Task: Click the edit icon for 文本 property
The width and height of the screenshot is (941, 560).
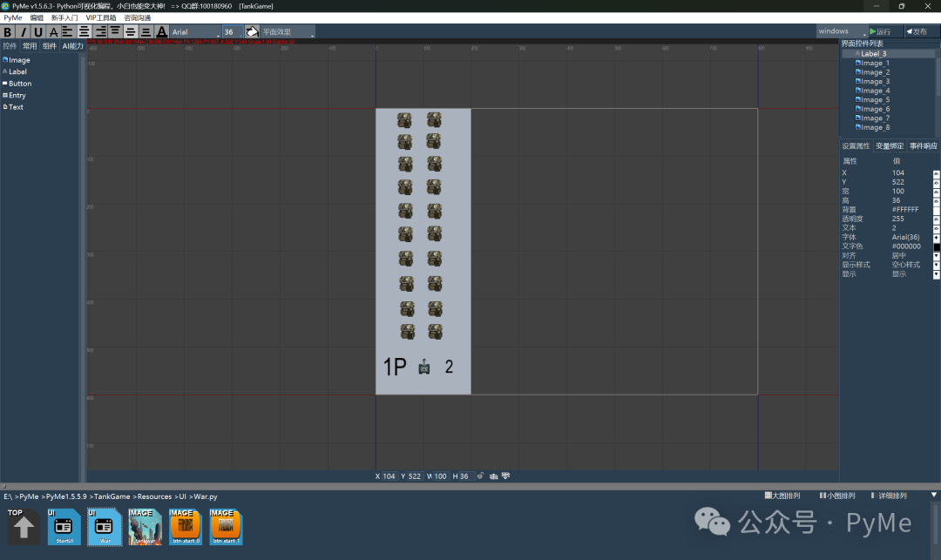Action: tap(936, 229)
